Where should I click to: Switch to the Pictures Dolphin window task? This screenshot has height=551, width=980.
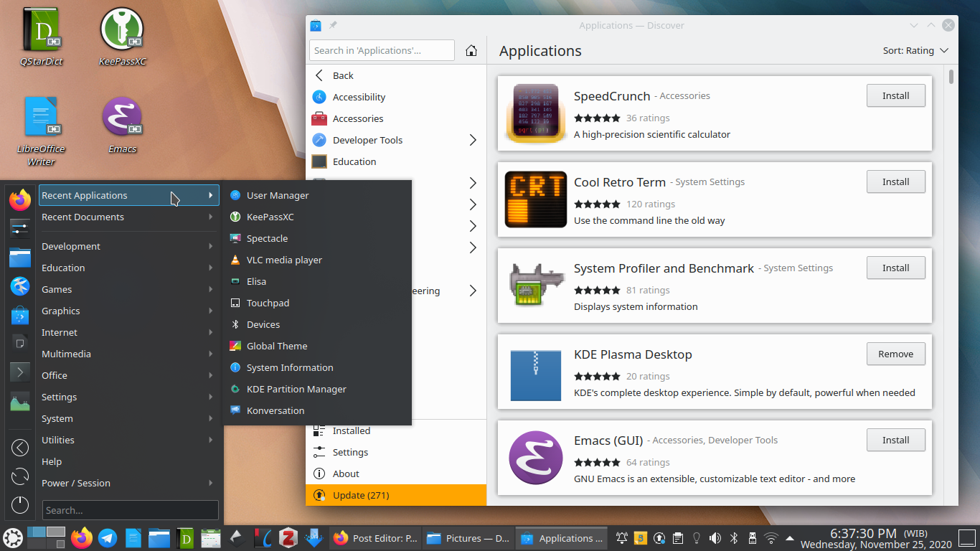pos(468,538)
